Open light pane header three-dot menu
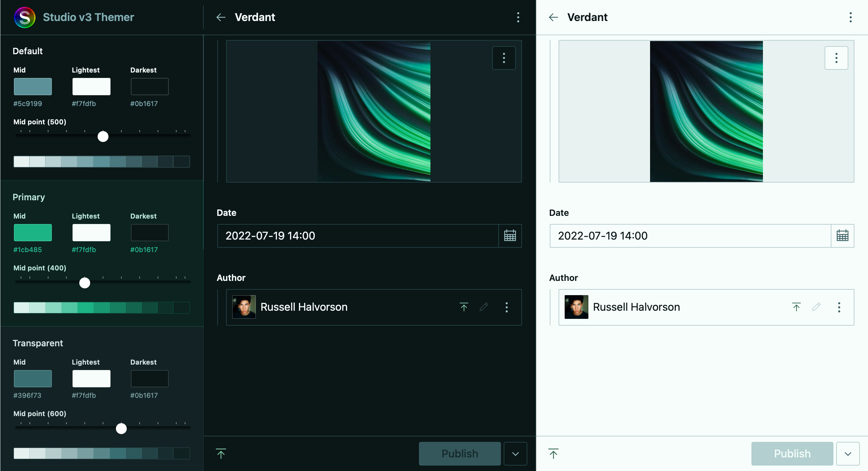Image resolution: width=868 pixels, height=471 pixels. pos(850,17)
